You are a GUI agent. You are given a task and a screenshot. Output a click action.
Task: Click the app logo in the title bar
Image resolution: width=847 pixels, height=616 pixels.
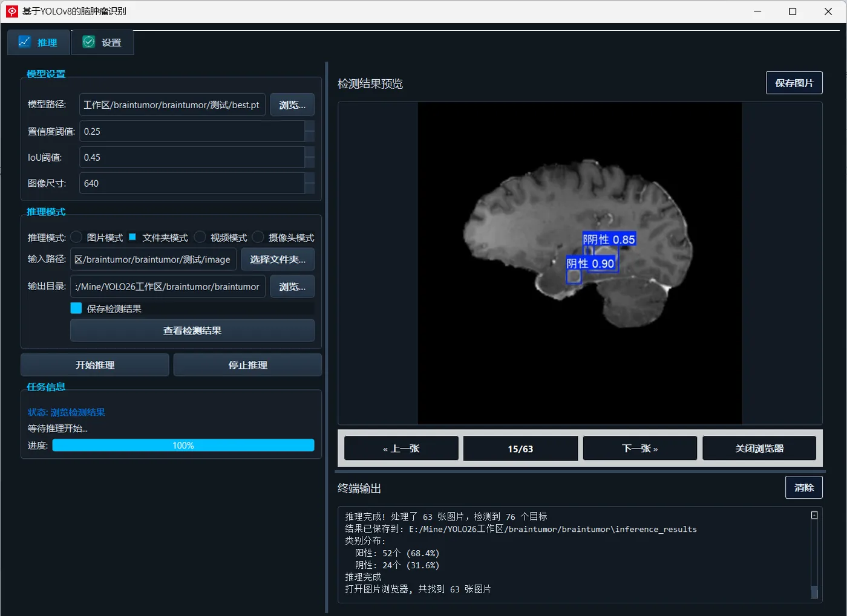click(12, 11)
